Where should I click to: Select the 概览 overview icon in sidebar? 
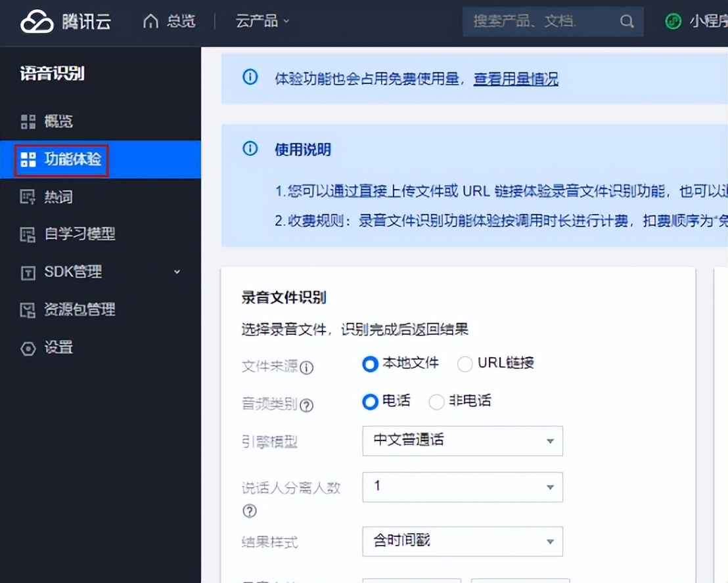point(28,121)
